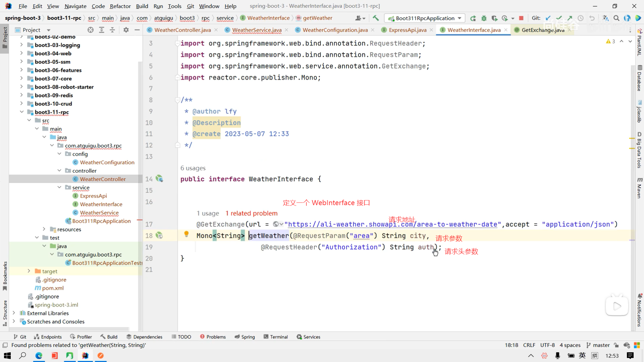Click the Git update project arrow

[548, 18]
